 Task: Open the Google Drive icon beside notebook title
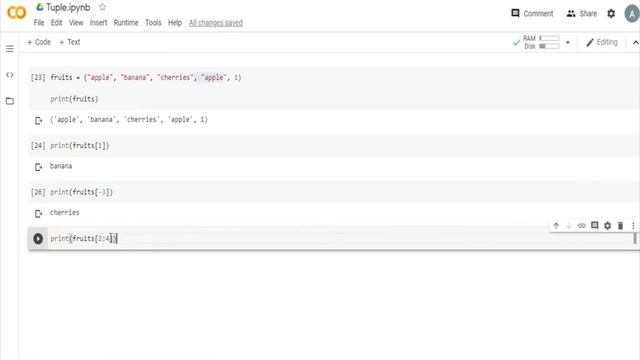[x=40, y=7]
